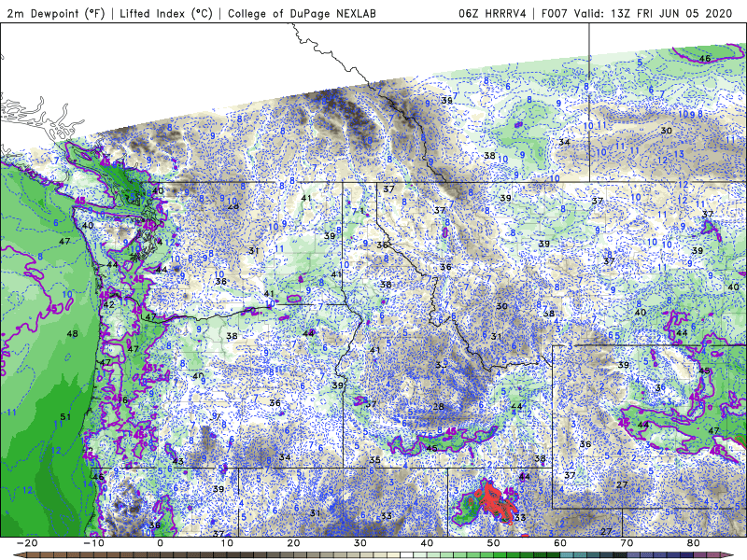This screenshot has width=747, height=560.
Task: Click the 'Valid: 13Z FRI JUN 05 2020' text
Action: (653, 13)
